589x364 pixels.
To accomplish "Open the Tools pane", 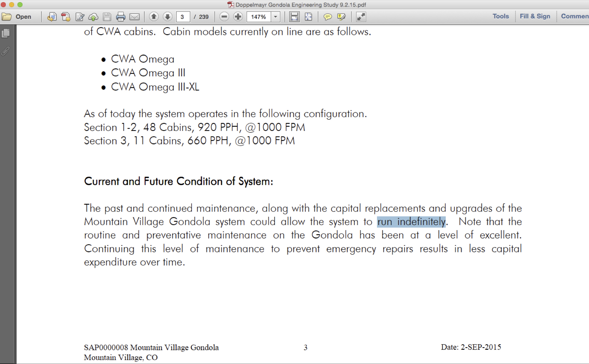I will tap(501, 16).
